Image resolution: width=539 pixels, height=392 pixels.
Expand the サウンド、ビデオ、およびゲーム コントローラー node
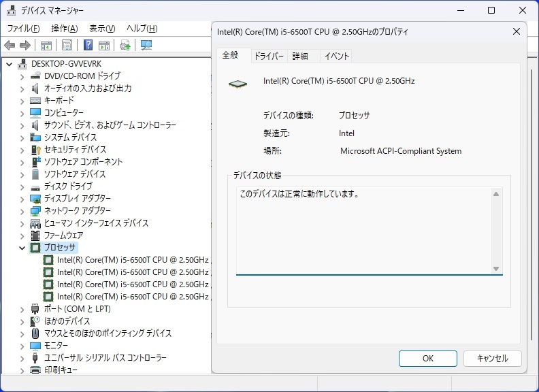pyautogui.click(x=22, y=125)
